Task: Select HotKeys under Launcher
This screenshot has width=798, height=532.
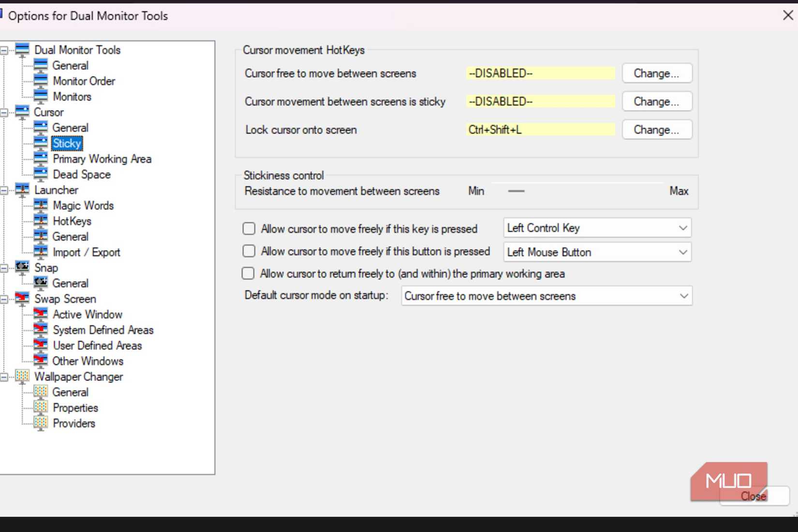Action: [x=72, y=221]
